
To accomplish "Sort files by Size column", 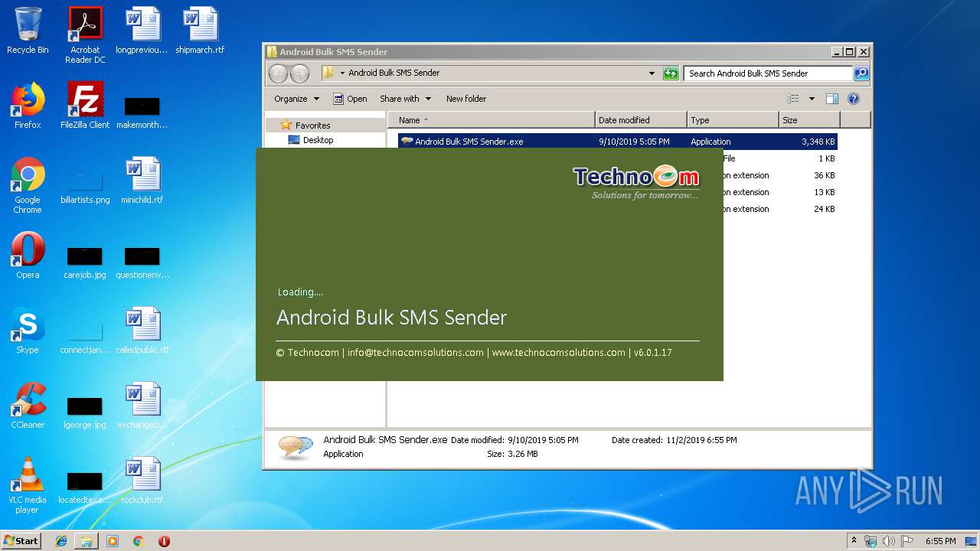I will (x=809, y=120).
